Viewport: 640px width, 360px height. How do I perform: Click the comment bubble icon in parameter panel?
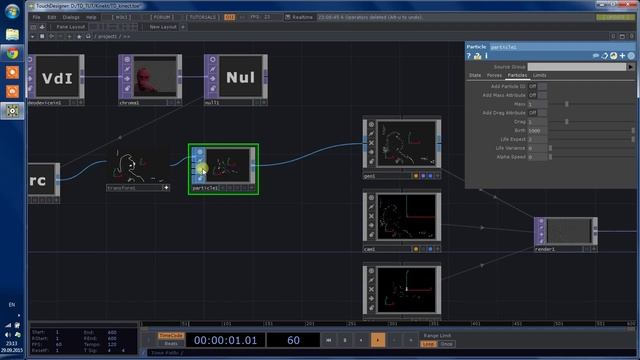point(596,56)
